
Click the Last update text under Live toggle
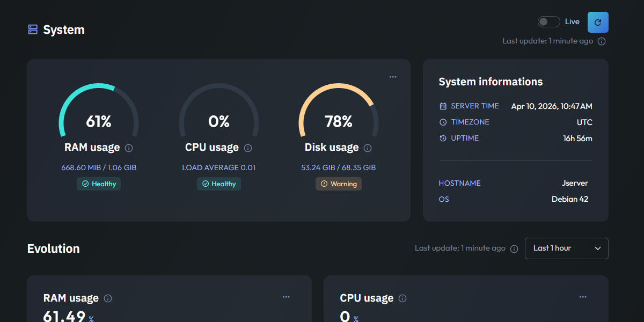(548, 41)
